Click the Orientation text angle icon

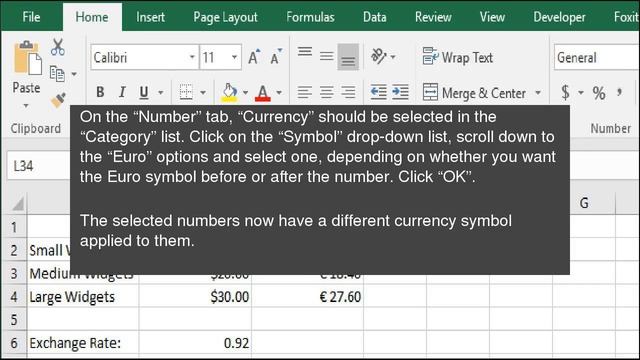379,56
